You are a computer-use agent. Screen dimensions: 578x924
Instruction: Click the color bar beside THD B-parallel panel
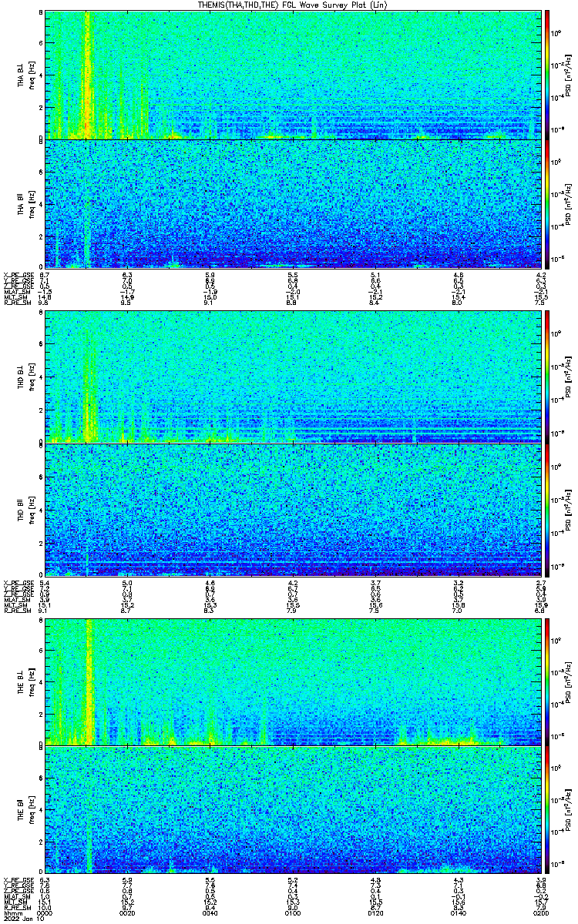547,510
